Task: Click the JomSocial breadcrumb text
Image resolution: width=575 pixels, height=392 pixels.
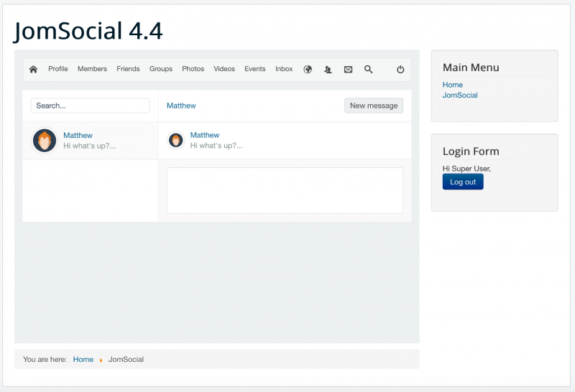Action: pos(126,360)
